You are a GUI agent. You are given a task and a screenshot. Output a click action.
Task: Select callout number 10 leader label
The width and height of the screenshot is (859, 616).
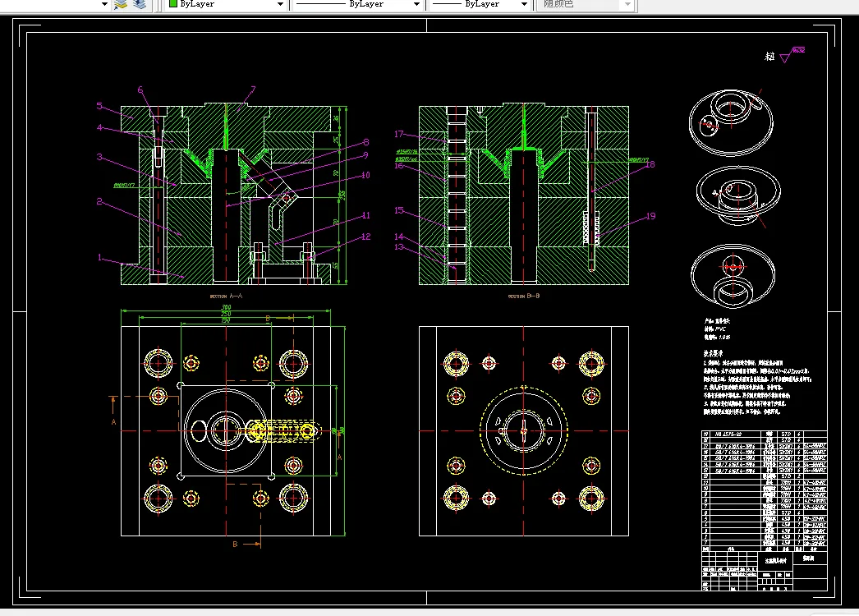[366, 176]
